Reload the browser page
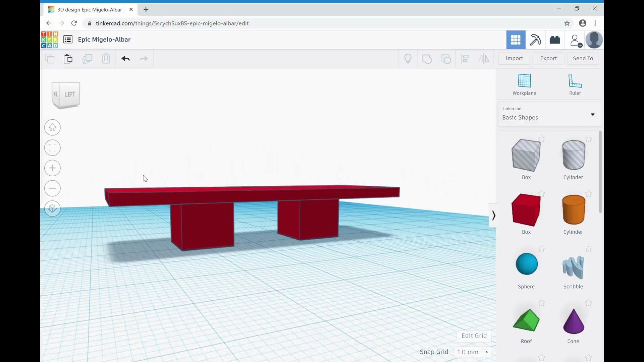The image size is (644, 362). [x=74, y=23]
